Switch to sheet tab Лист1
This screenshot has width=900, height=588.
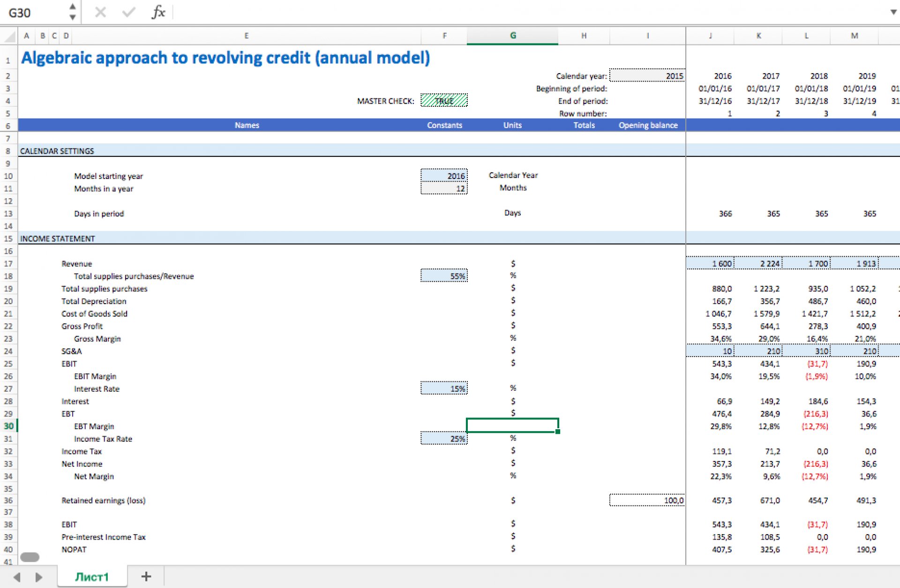pos(92,577)
